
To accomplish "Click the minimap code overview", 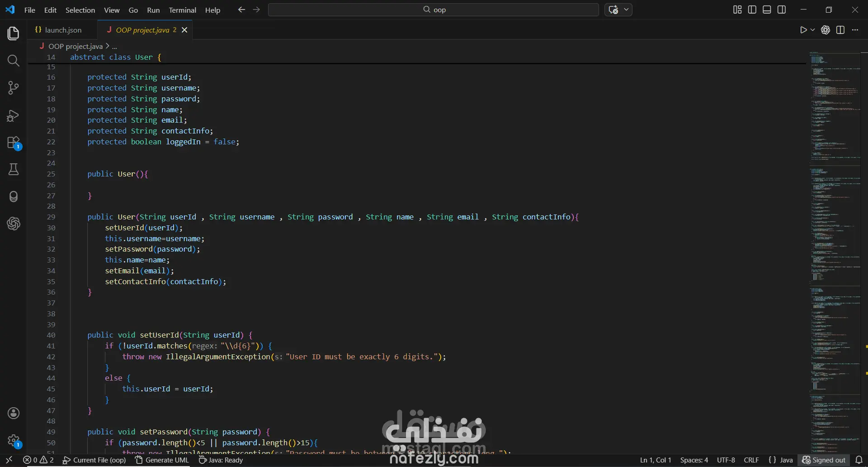I will pos(834,253).
